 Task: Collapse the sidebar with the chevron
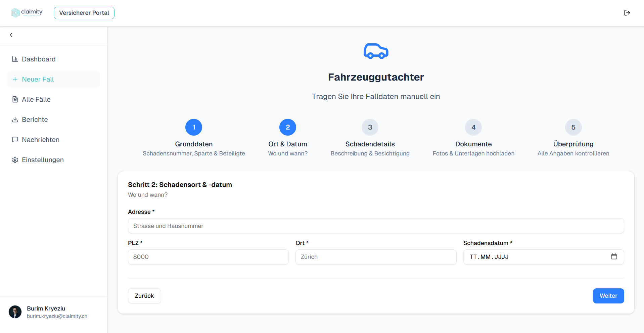[11, 35]
